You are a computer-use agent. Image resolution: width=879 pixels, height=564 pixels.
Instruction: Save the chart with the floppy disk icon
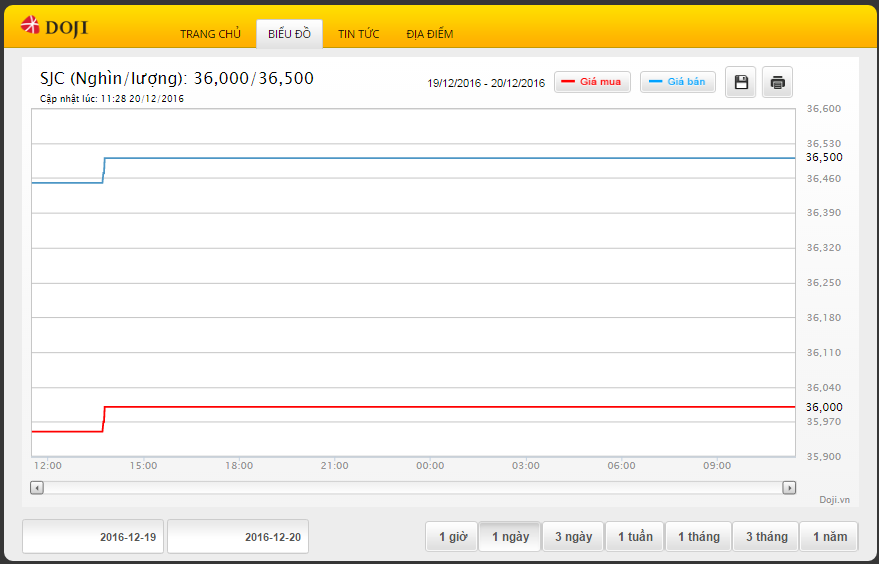click(741, 82)
